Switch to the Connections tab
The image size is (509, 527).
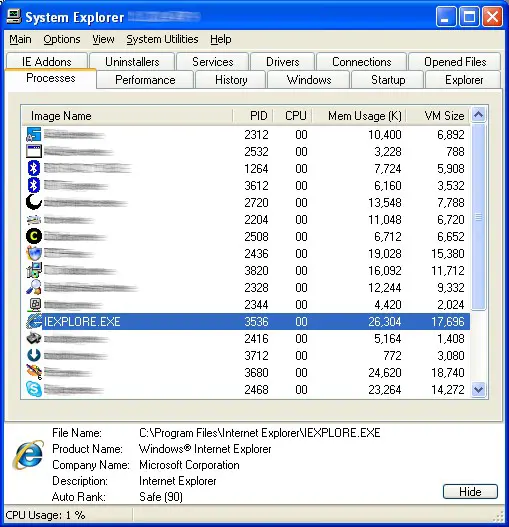click(x=361, y=62)
